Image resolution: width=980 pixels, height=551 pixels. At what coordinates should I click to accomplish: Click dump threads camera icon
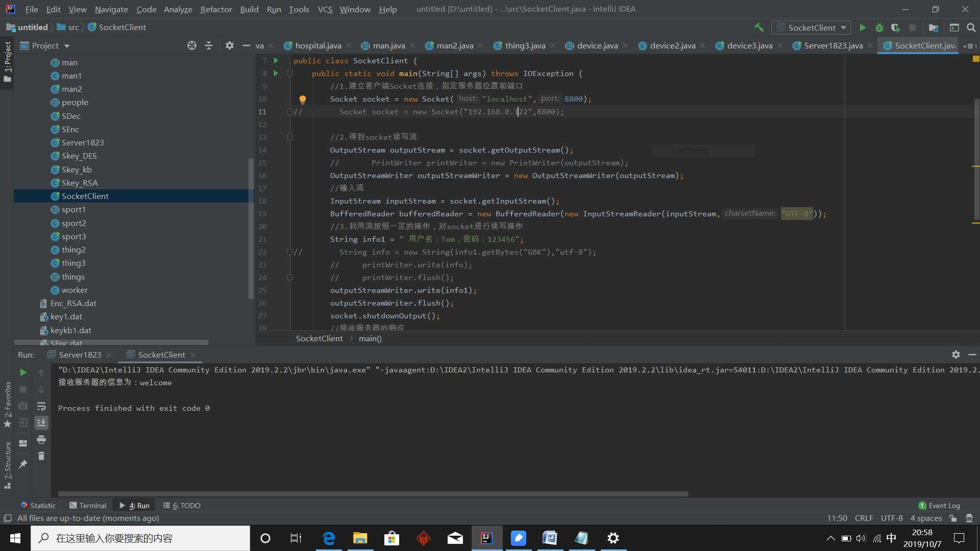[x=23, y=406]
